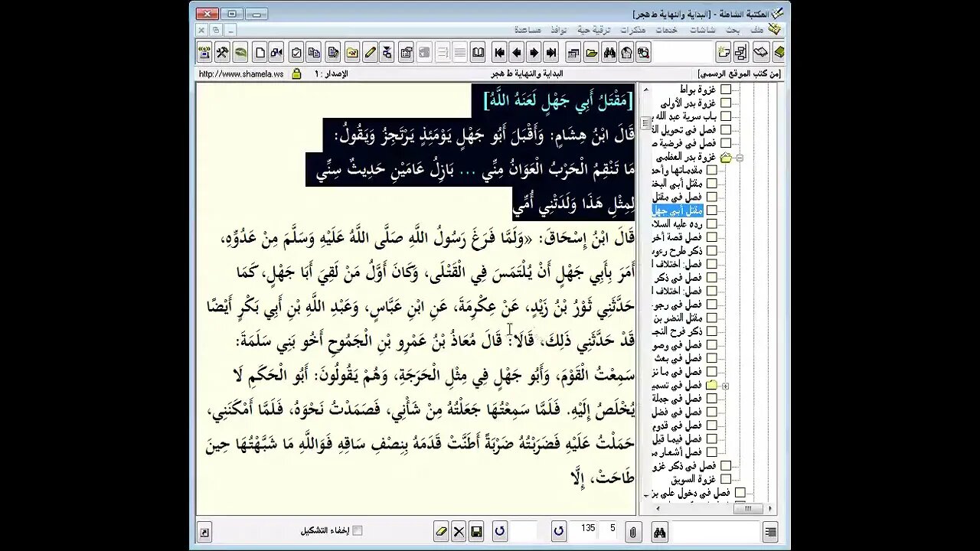Open the بحث (Search) menu
The image size is (980, 551).
(x=733, y=30)
